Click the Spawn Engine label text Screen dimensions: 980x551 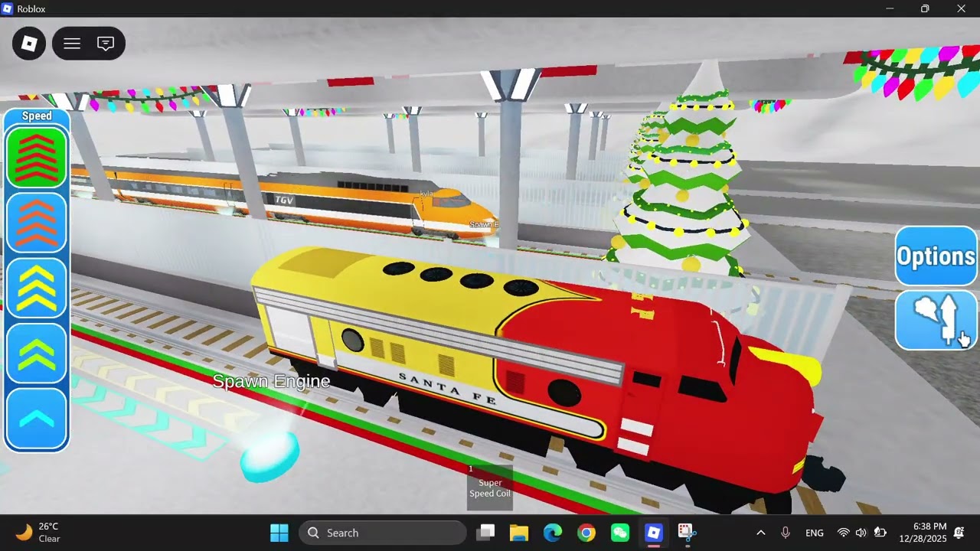point(272,381)
